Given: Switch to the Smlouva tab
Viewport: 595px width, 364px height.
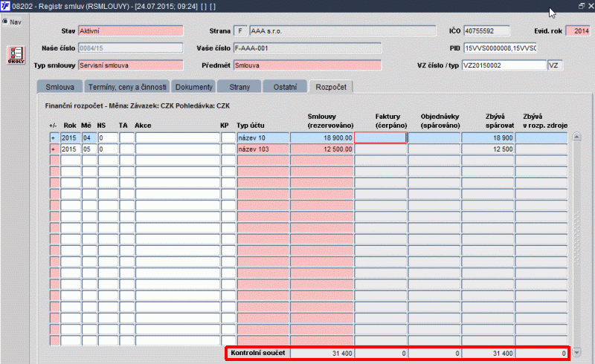Looking at the screenshot, I should pyautogui.click(x=59, y=88).
